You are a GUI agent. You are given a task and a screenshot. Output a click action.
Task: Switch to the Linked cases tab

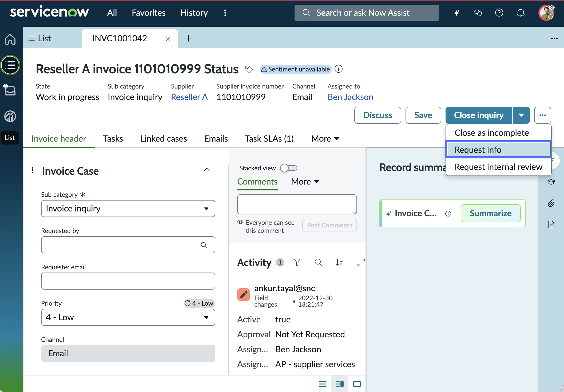pos(164,139)
